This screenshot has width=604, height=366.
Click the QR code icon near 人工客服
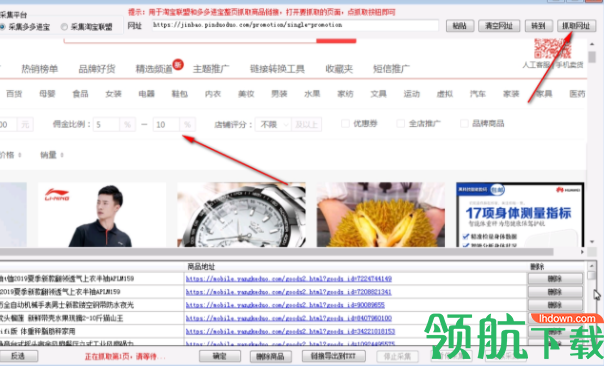click(x=552, y=49)
